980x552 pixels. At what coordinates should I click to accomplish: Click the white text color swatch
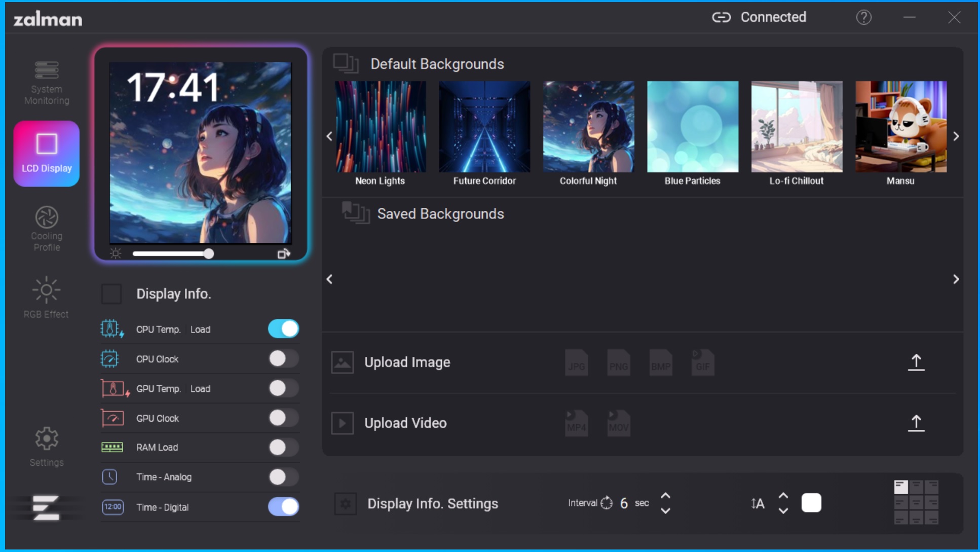(811, 503)
